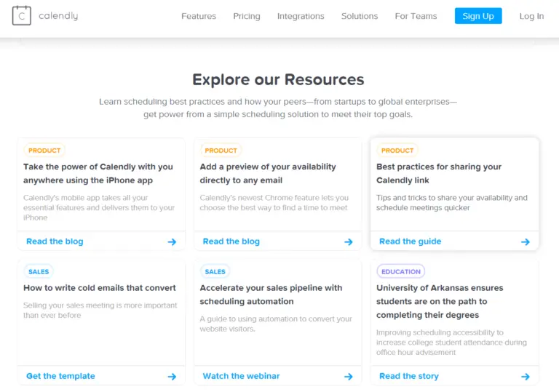Click the arrow beside Get the template
This screenshot has width=559, height=392.
[x=172, y=377]
